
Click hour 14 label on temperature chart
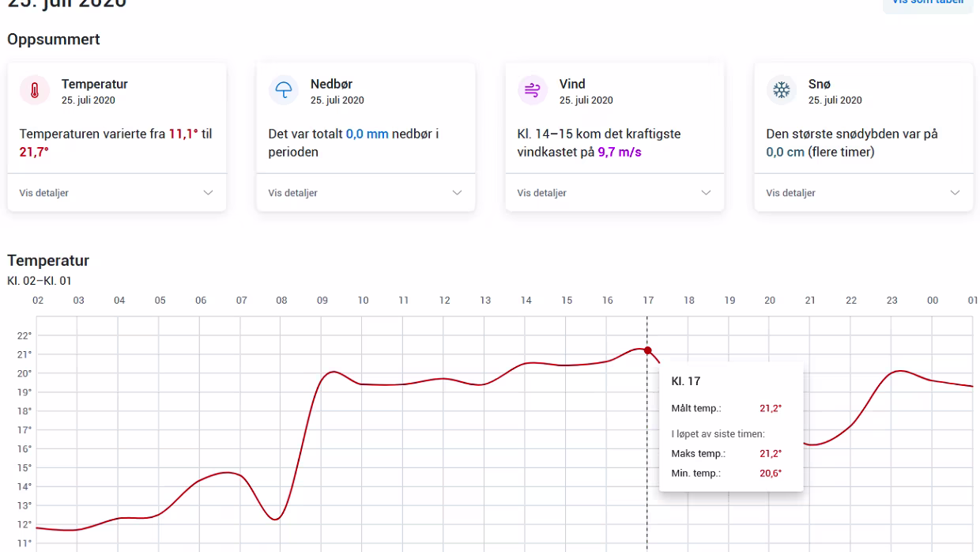pos(526,301)
